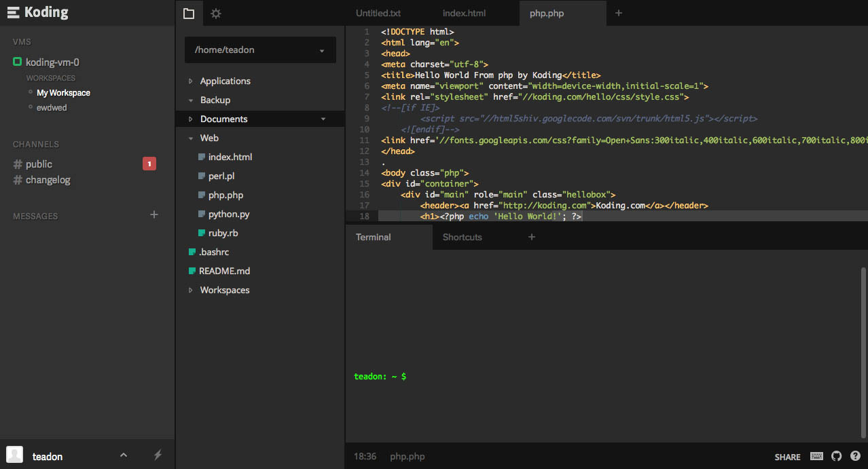Screen dimensions: 868x469
Task: Expand the account menu with the up chevron
Action: pos(123,455)
